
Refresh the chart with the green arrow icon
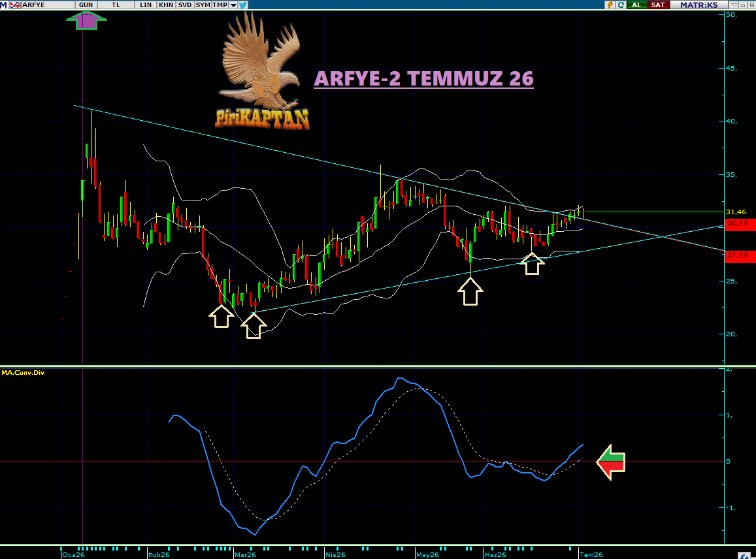click(x=621, y=5)
